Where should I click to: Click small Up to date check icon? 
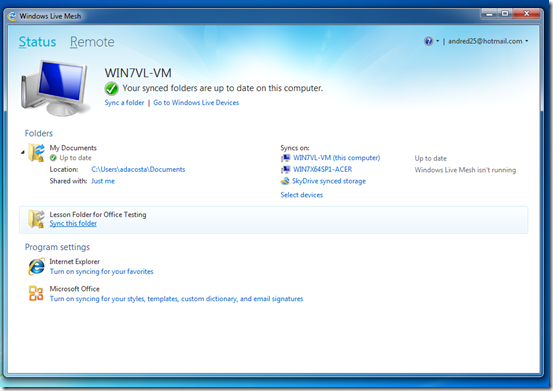(53, 158)
